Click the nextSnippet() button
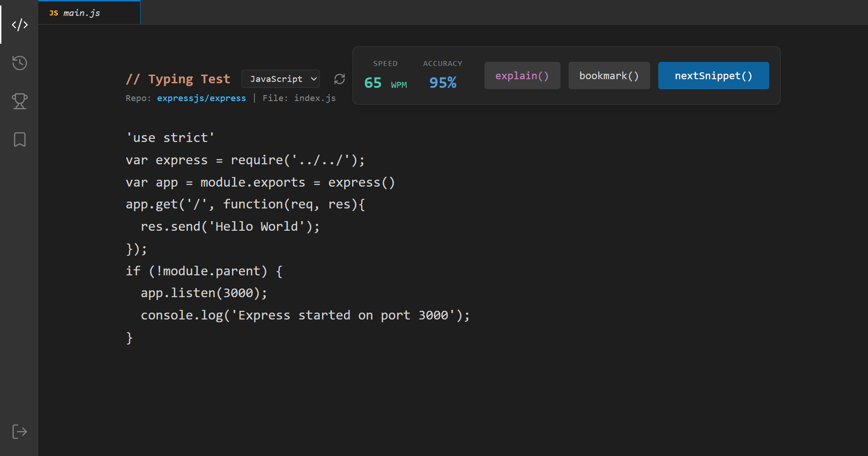 tap(713, 76)
